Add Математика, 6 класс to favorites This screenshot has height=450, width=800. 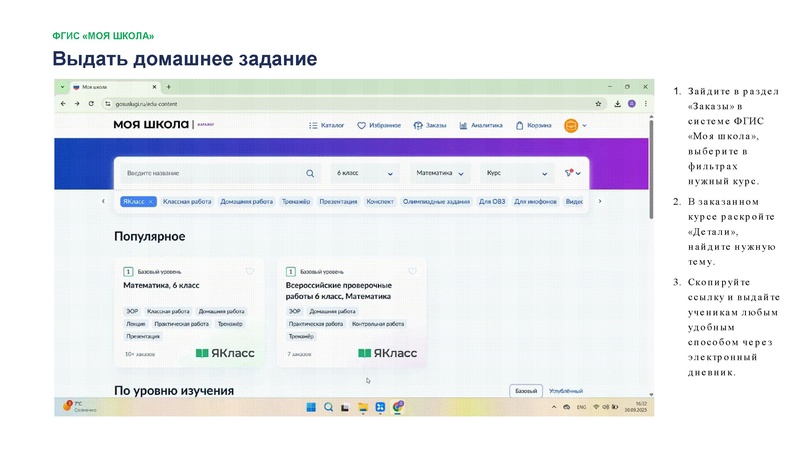pos(249,271)
